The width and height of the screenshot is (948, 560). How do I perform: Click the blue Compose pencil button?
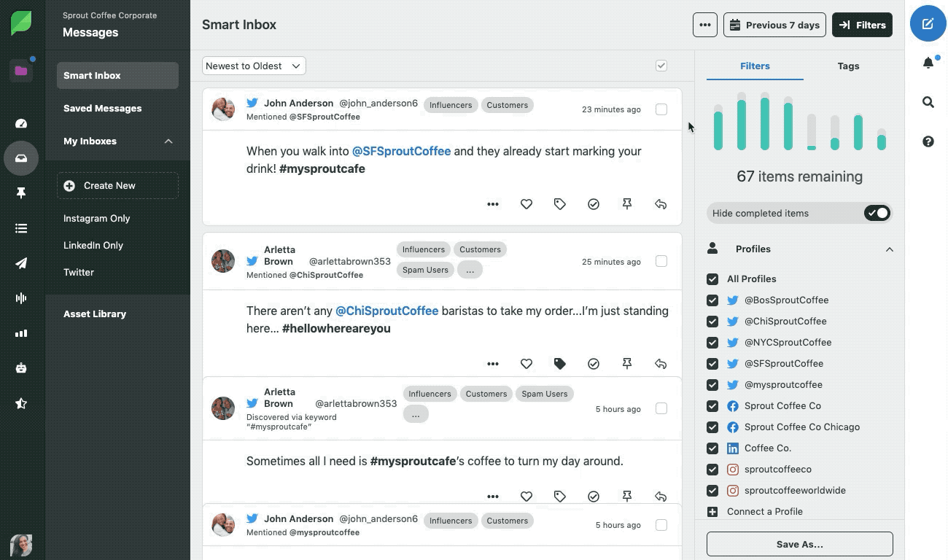coord(928,24)
